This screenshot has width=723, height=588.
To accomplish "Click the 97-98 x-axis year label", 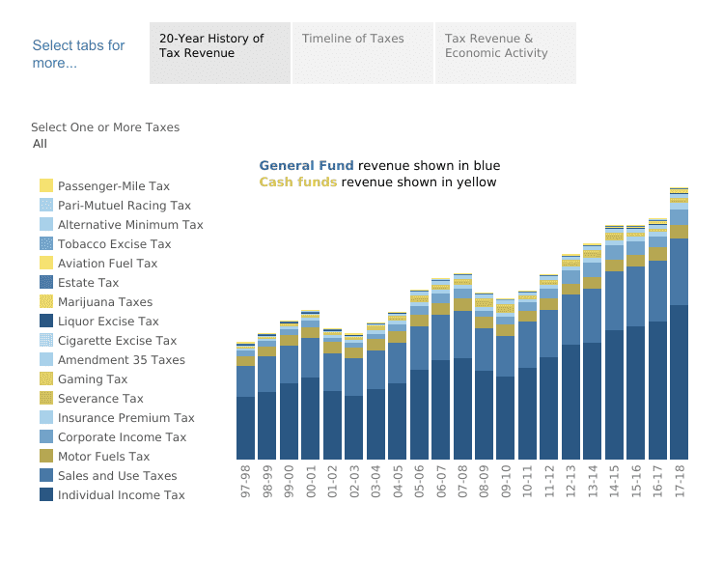I will click(x=246, y=479).
